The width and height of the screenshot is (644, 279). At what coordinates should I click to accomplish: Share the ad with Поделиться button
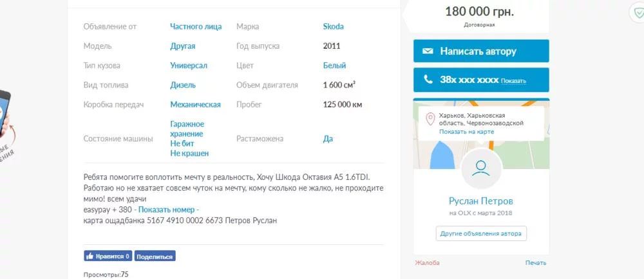tap(155, 256)
